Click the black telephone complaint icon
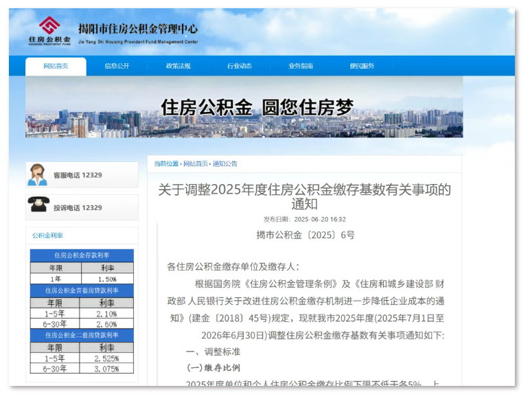Viewport: 532px width, 401px height. tap(38, 206)
